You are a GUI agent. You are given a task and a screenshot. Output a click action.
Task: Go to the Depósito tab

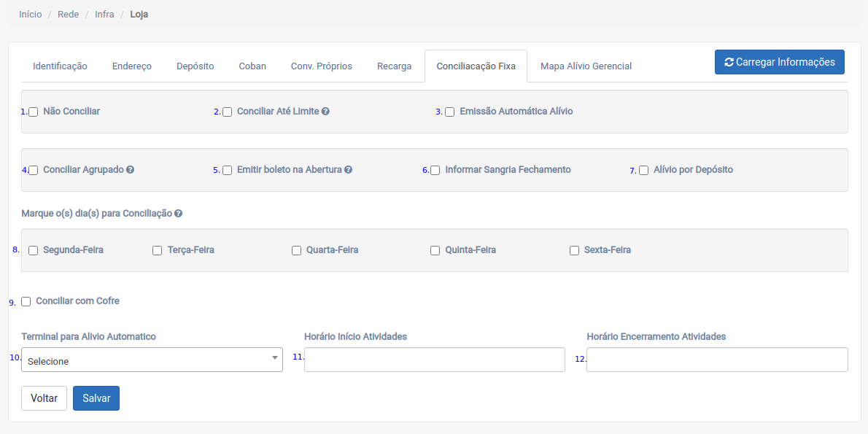click(x=195, y=66)
